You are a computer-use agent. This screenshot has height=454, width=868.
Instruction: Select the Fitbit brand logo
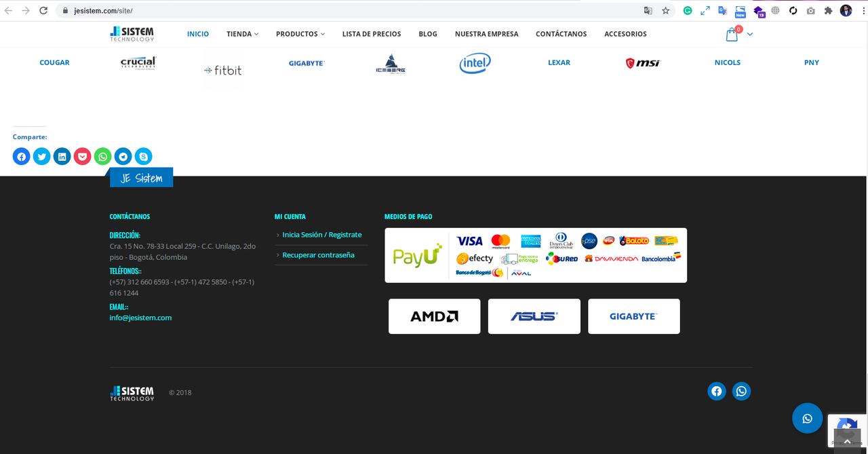coord(223,70)
